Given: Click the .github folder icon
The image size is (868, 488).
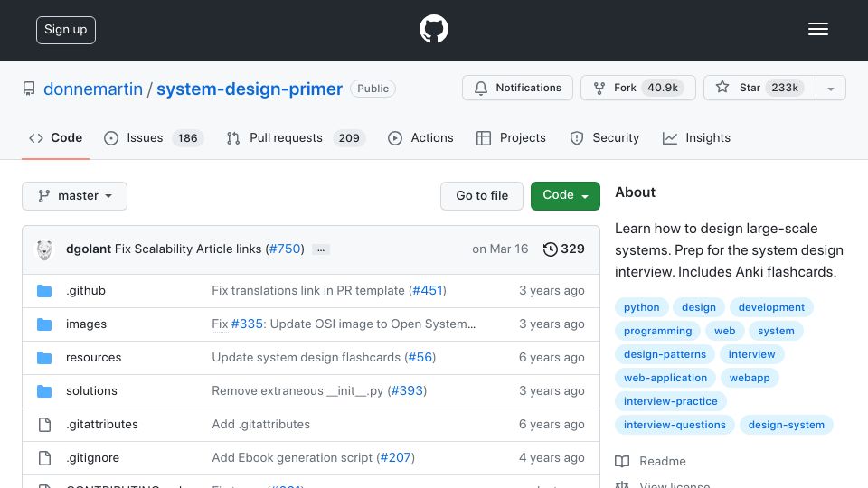Looking at the screenshot, I should [44, 290].
